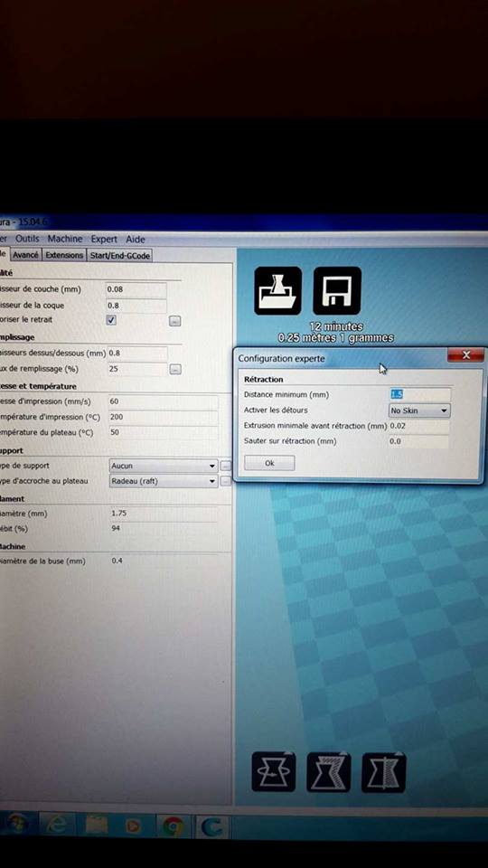Open File Explorer from taskbar
This screenshot has width=488, height=868.
(97, 827)
